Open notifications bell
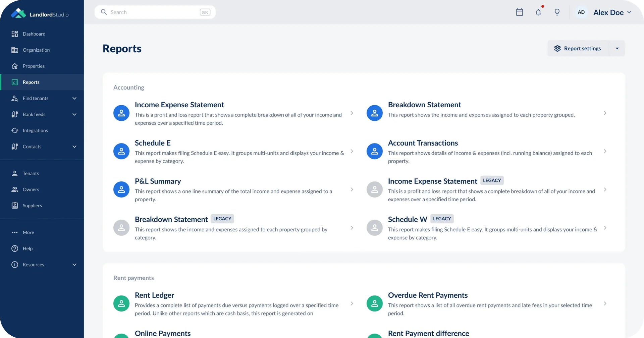This screenshot has width=644, height=338. [538, 12]
